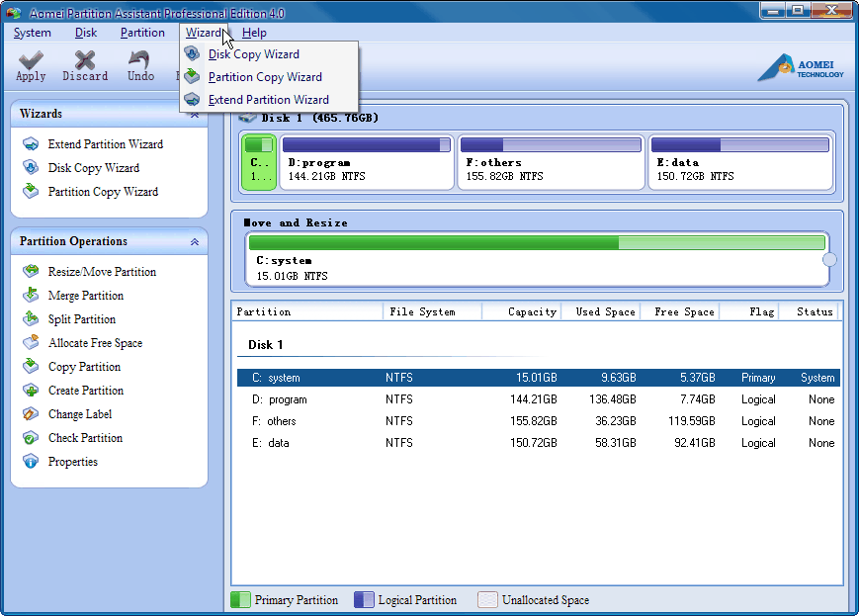Collapse the Wizards sidebar panel
The width and height of the screenshot is (859, 616).
click(194, 116)
